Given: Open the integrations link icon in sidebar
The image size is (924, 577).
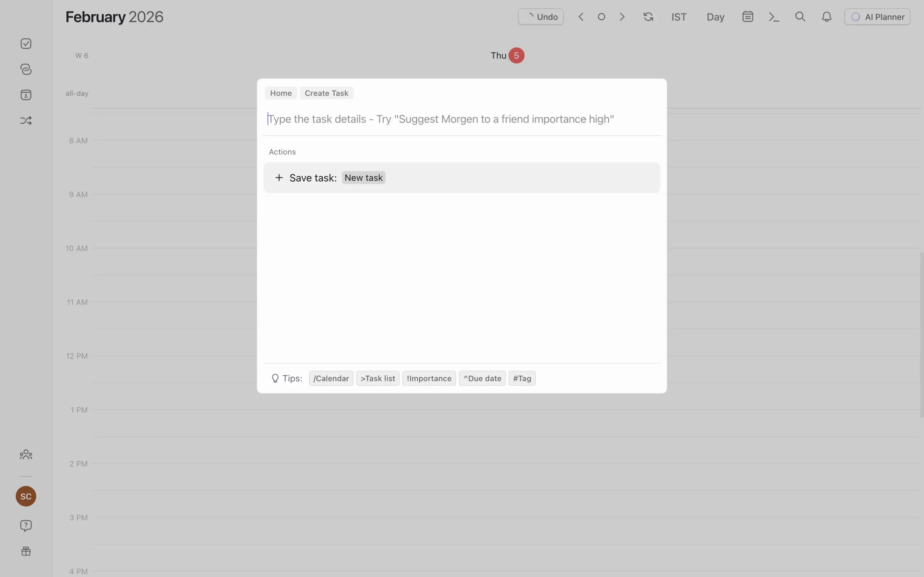Looking at the screenshot, I should click(26, 70).
